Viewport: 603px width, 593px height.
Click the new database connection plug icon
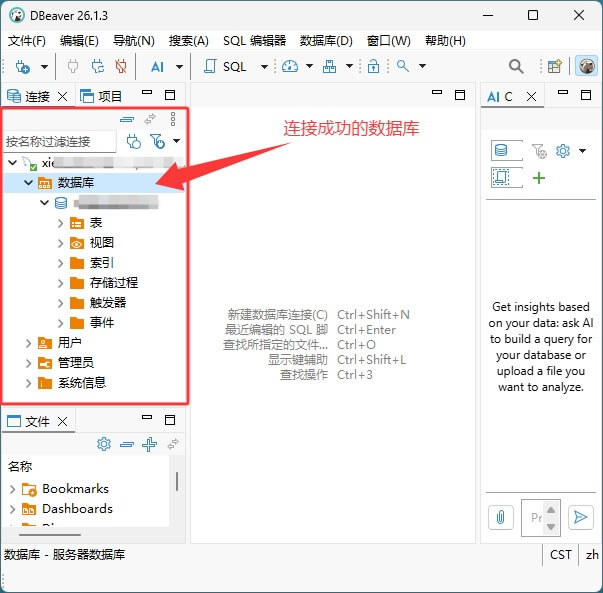click(22, 67)
